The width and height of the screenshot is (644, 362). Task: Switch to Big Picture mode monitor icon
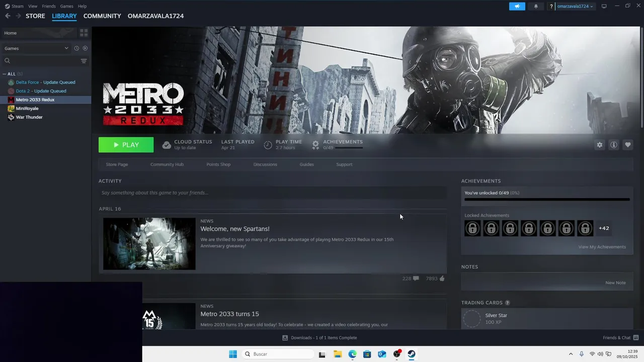click(604, 6)
